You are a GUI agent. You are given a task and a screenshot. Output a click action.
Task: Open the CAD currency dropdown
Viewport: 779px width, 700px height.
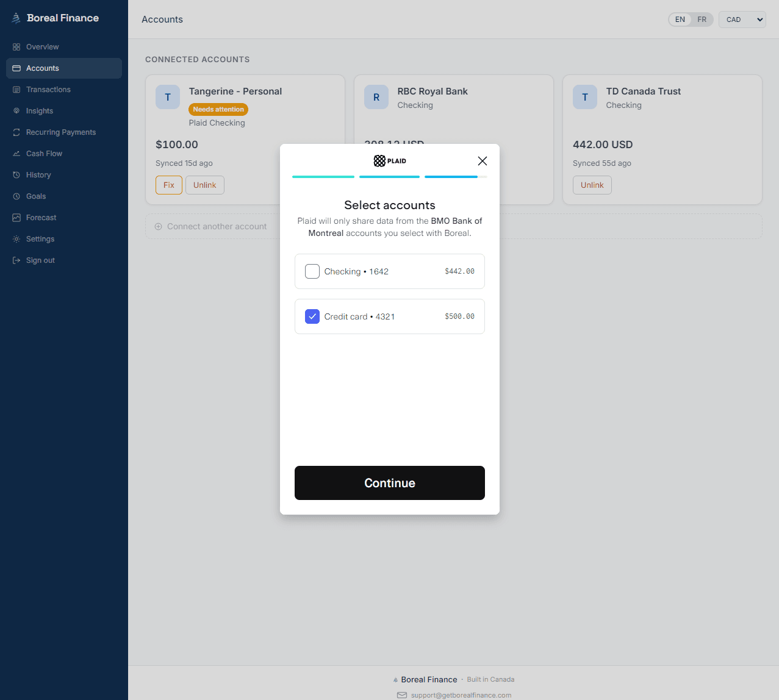click(742, 20)
